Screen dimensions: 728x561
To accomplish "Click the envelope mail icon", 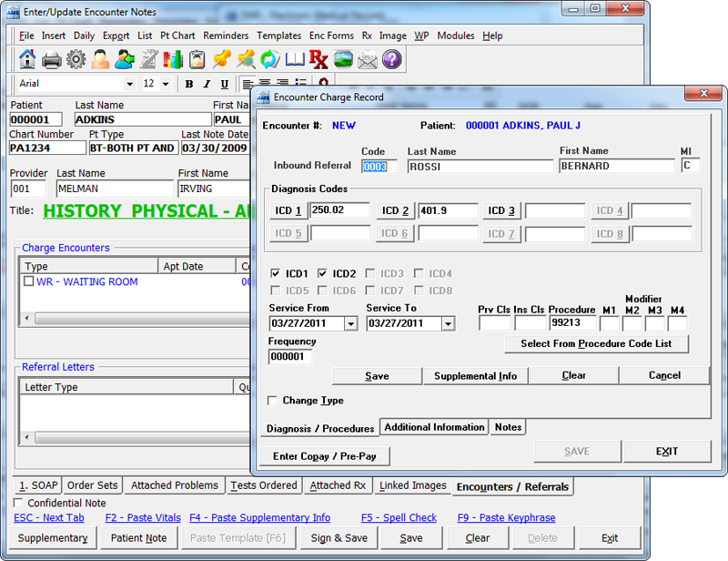I will [368, 60].
